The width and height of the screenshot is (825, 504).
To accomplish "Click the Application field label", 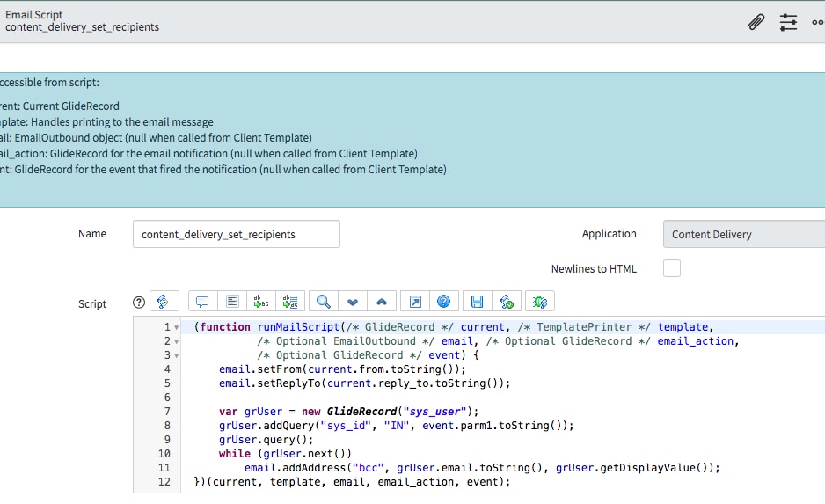I will click(610, 234).
